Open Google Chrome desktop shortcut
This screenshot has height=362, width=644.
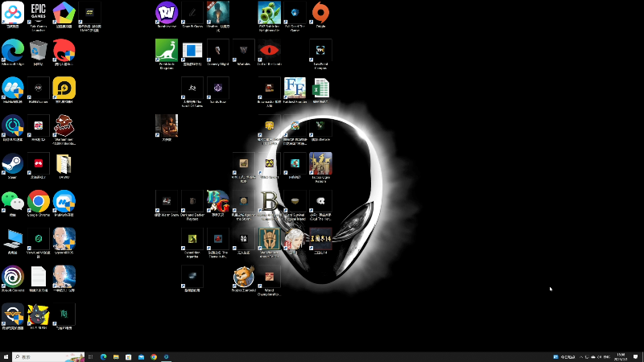coord(38,201)
